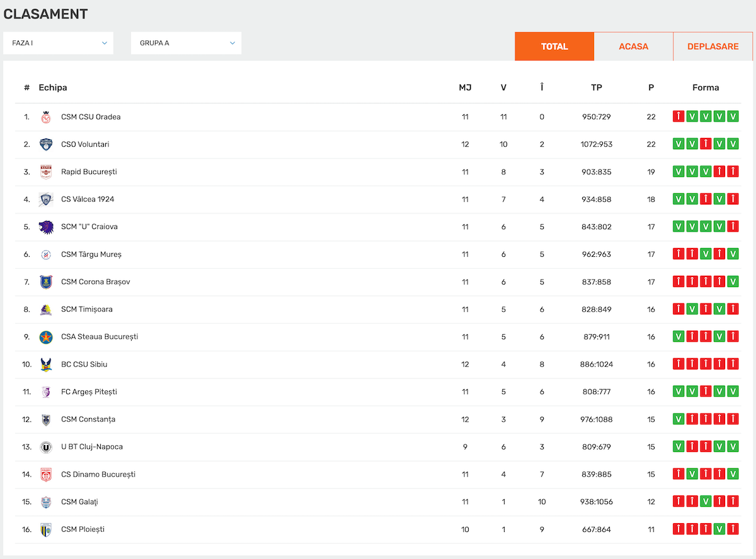
Task: Switch to the DEPLASARE tab
Action: point(713,47)
